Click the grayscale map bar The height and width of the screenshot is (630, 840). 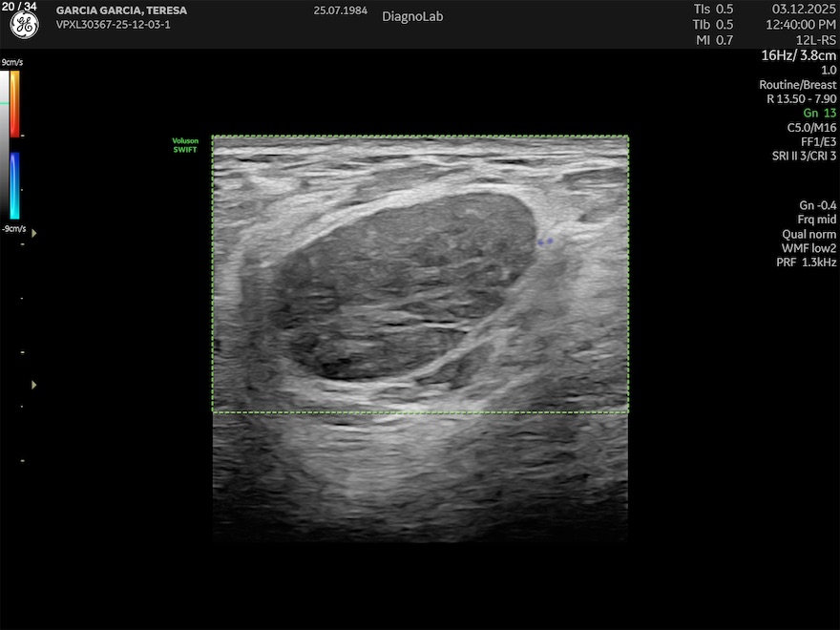pos(5,143)
